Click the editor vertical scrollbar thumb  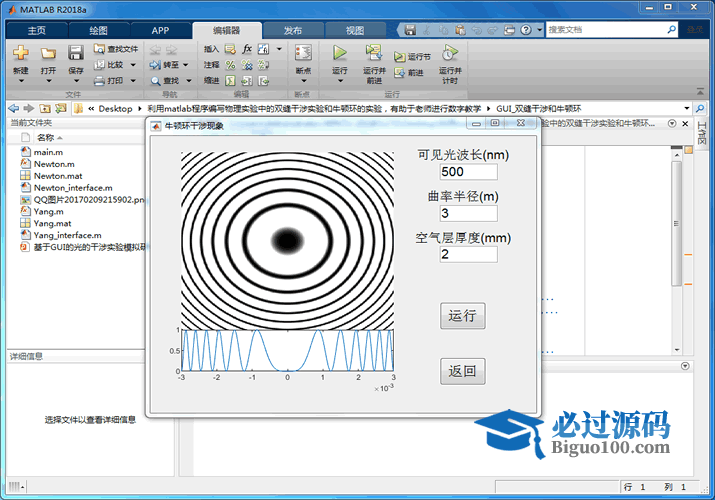[x=677, y=223]
